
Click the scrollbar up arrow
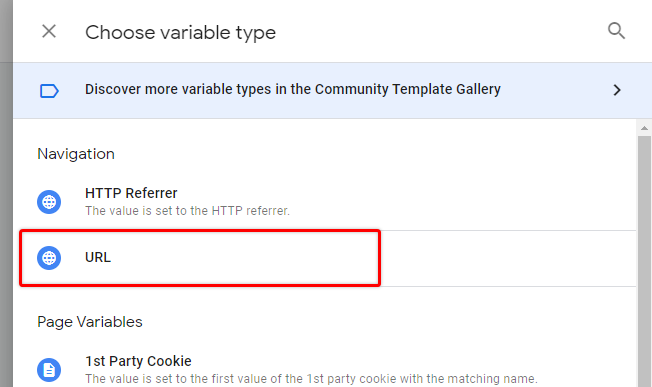pyautogui.click(x=644, y=128)
